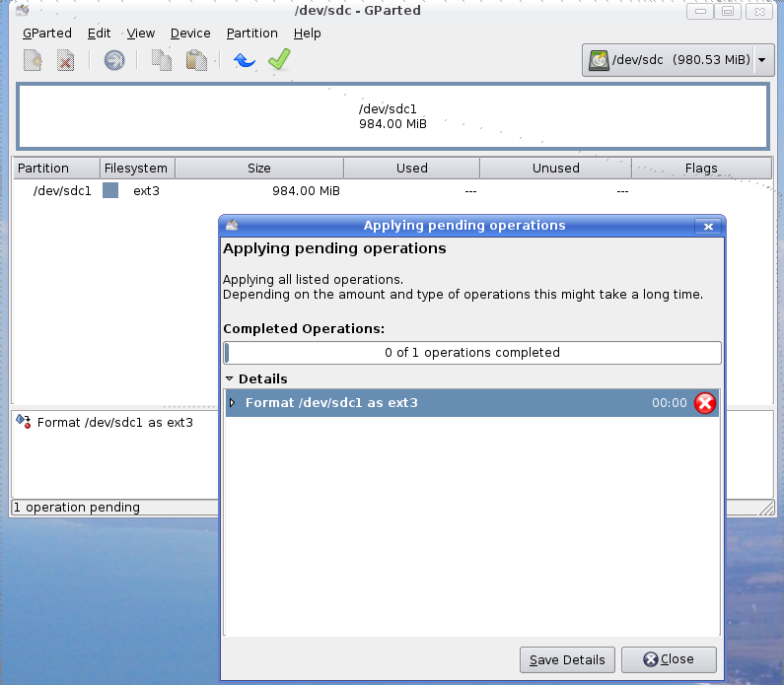Screen dimensions: 784x685
Task: Click the Delete partition toolbar icon
Action: (65, 61)
